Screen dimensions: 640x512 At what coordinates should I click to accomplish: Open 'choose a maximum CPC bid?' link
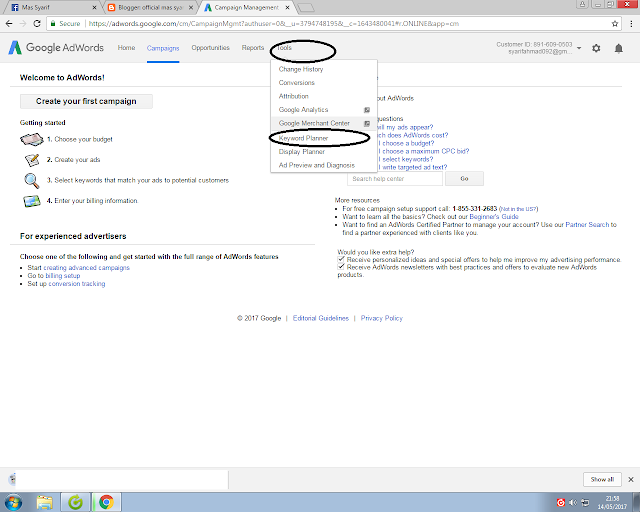pos(424,151)
